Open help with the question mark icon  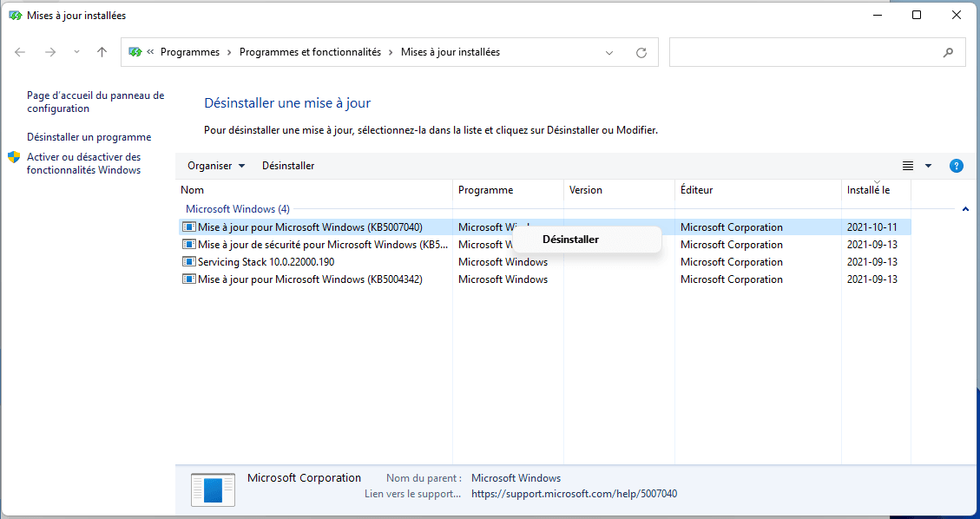tap(957, 166)
